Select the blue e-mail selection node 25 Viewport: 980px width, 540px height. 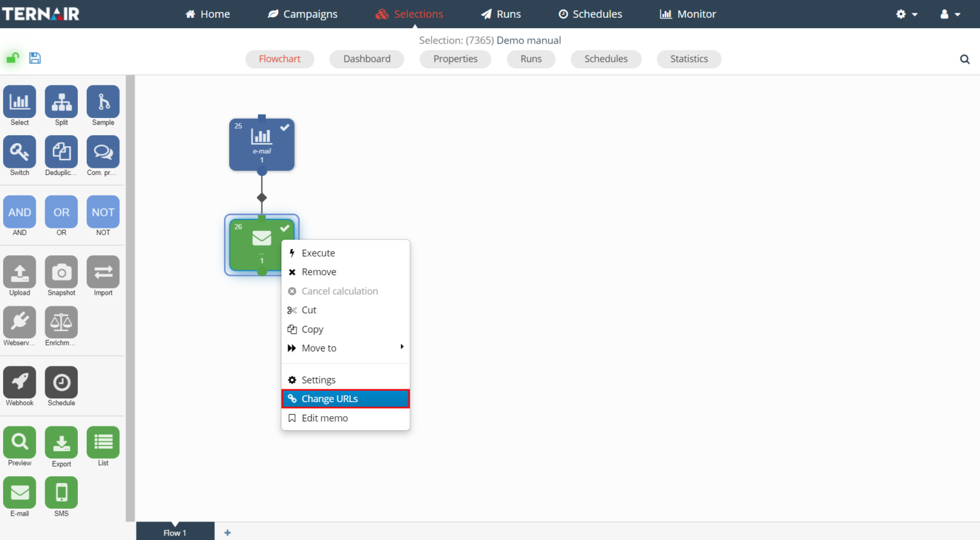click(262, 144)
